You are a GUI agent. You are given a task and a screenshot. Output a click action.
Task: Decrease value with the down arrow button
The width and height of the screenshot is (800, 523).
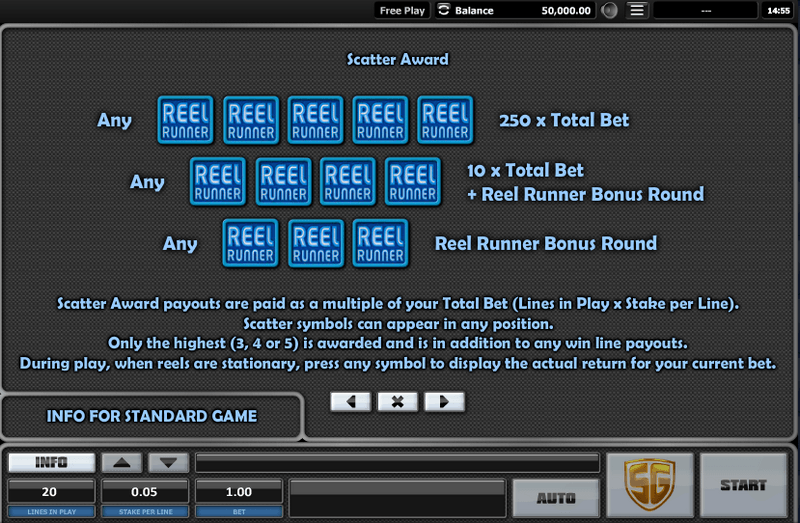168,463
